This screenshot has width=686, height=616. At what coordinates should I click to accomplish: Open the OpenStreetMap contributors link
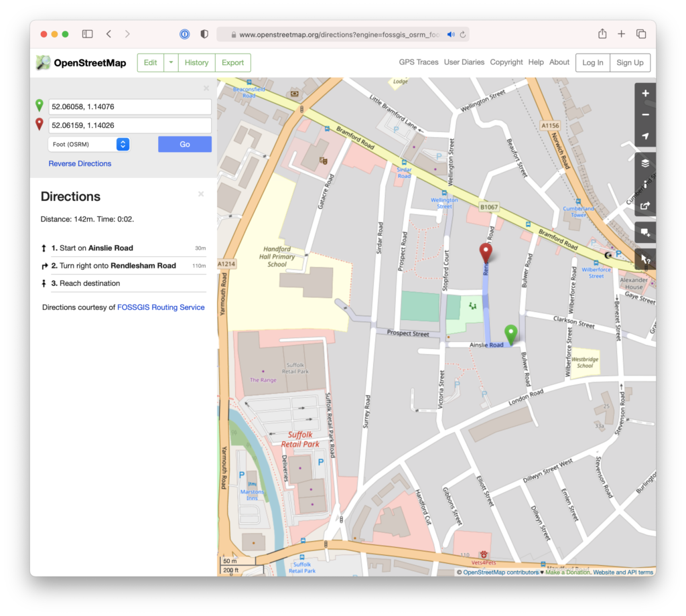click(x=501, y=572)
